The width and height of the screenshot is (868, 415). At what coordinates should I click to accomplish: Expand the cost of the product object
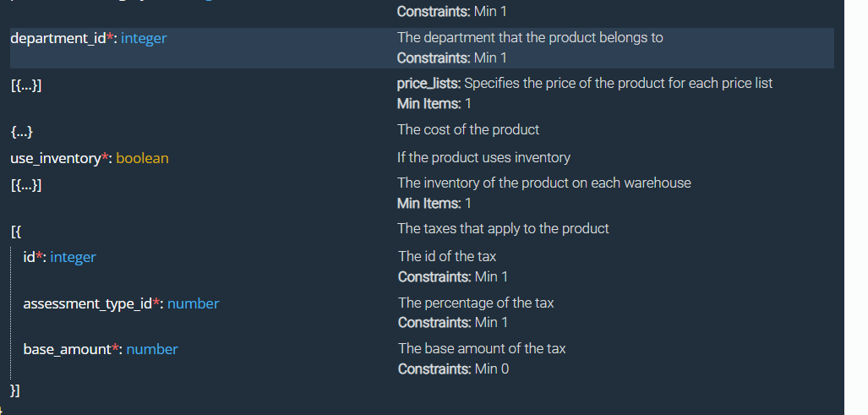pyautogui.click(x=22, y=132)
